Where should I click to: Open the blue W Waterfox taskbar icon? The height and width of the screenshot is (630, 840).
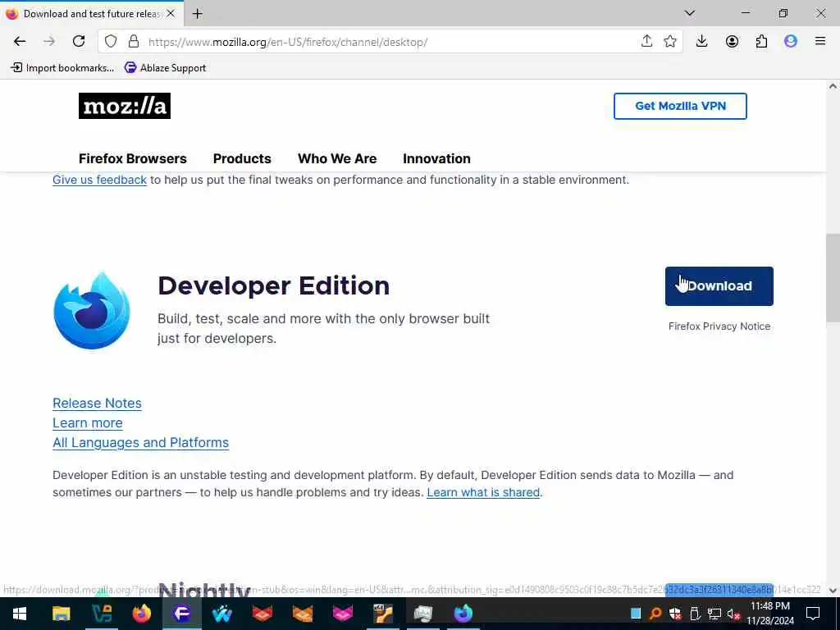(221, 614)
